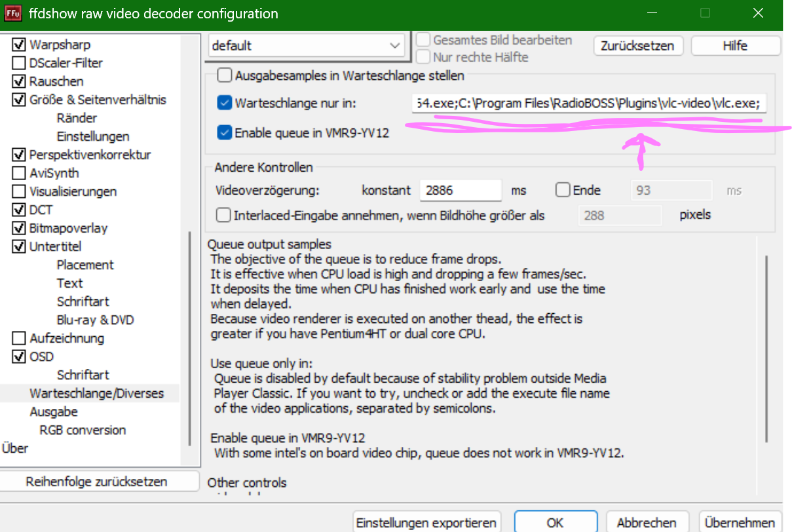Cancel with the Abbrechen button
The height and width of the screenshot is (532, 792).
647,523
